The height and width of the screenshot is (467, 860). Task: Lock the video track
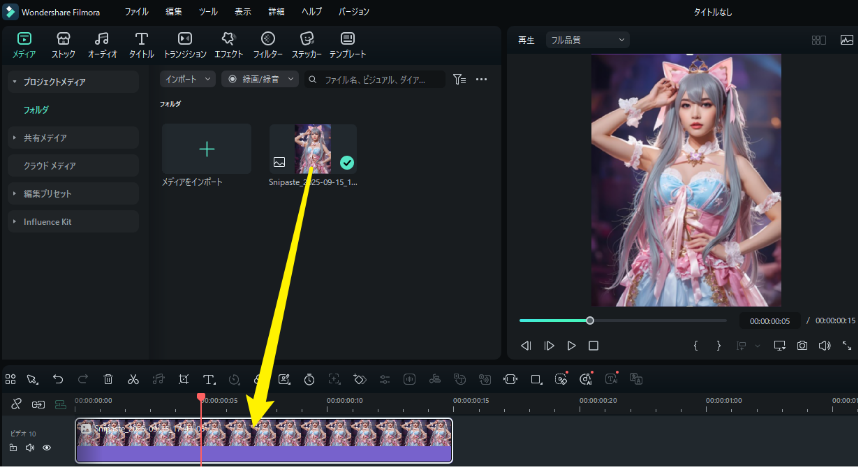tap(14, 448)
